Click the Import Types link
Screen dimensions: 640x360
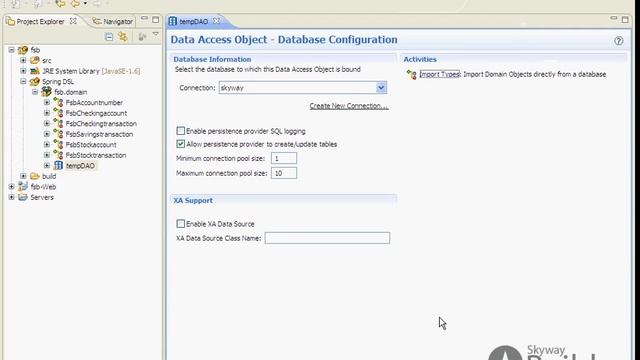tap(440, 74)
